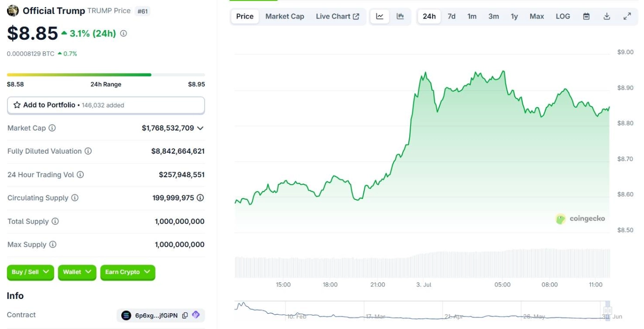This screenshot has height=329, width=644.
Task: Select the Max time range
Action: click(537, 16)
